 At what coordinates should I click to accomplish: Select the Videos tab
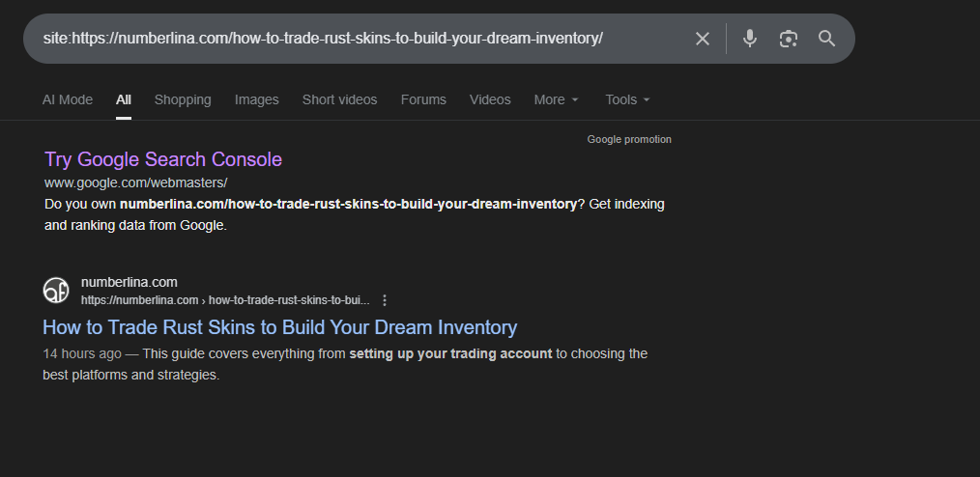coord(490,99)
